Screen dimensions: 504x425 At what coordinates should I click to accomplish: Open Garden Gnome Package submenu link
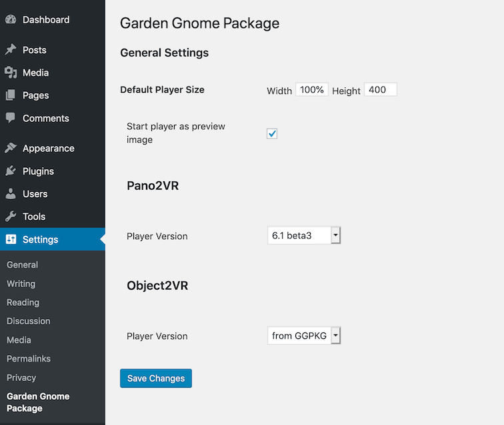(38, 402)
